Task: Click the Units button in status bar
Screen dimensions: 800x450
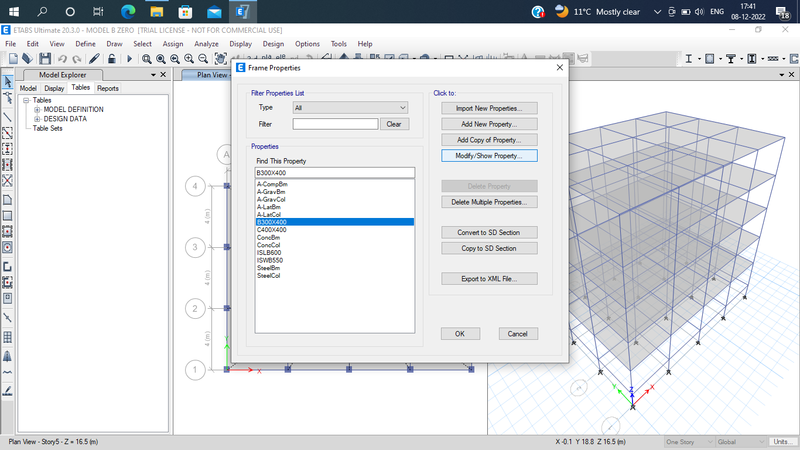Action: (783, 442)
